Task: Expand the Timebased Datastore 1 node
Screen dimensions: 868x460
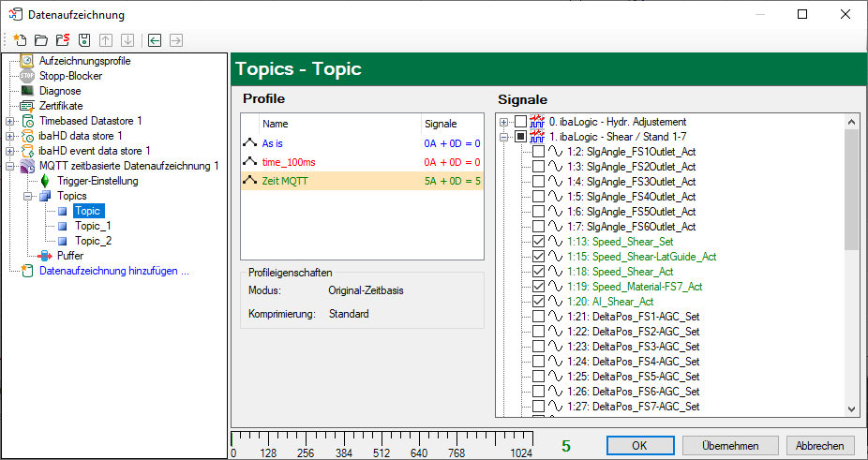Action: pos(9,121)
